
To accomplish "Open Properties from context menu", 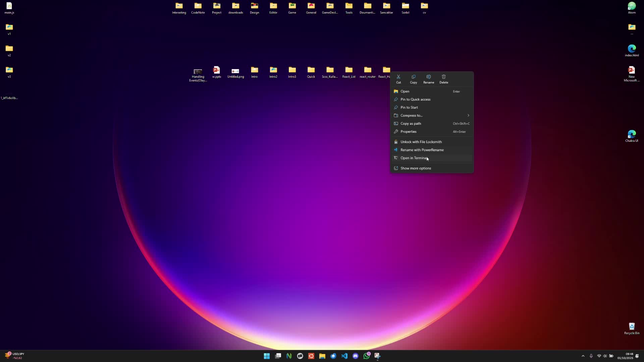I will (x=408, y=131).
